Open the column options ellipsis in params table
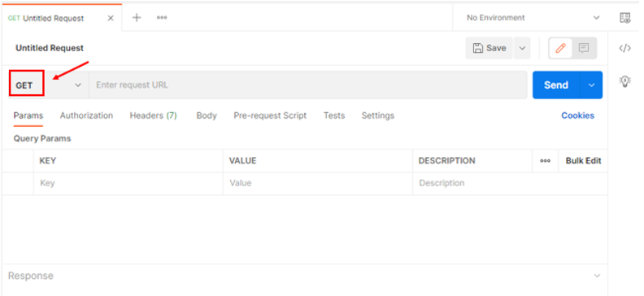This screenshot has width=644, height=296. click(545, 161)
